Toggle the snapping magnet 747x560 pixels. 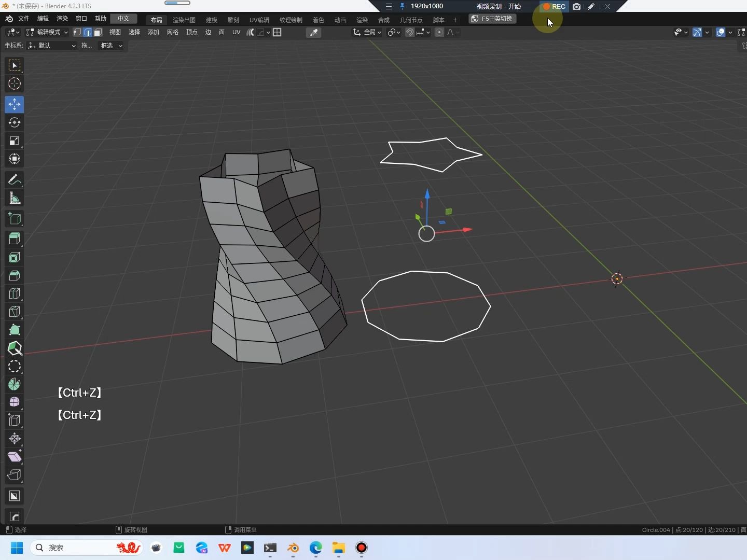pos(410,32)
